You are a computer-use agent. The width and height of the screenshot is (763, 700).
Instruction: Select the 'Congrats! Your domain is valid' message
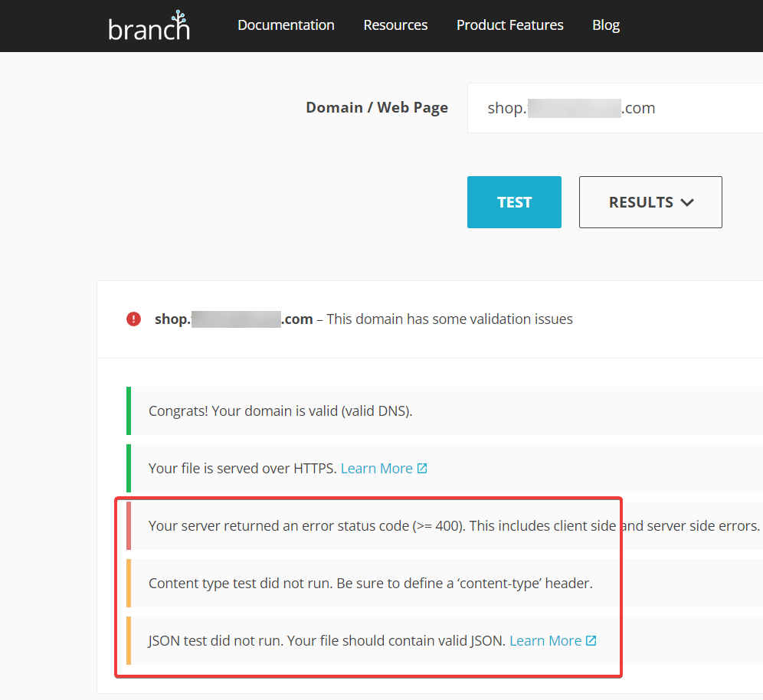coord(280,411)
